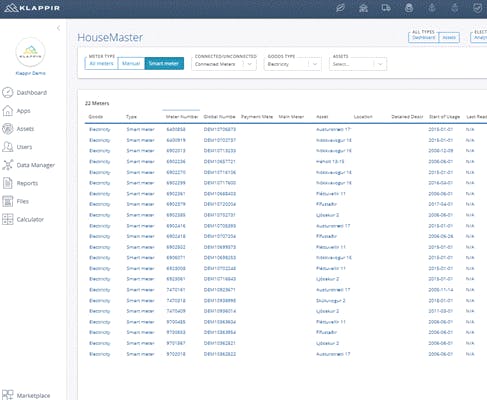
Task: Click meter number 7470161 in table
Action: point(176,290)
